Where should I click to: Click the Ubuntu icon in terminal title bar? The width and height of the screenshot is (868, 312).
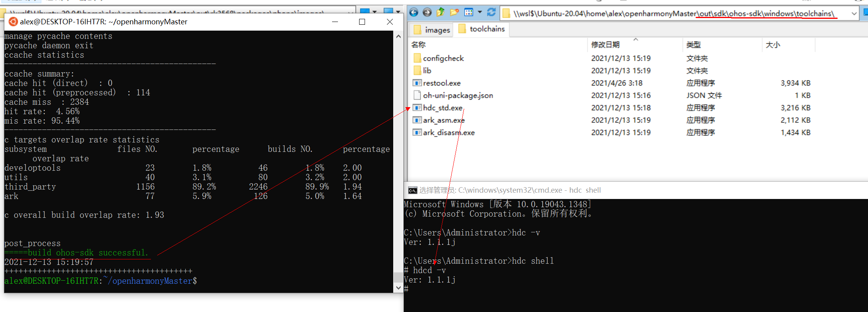[13, 22]
